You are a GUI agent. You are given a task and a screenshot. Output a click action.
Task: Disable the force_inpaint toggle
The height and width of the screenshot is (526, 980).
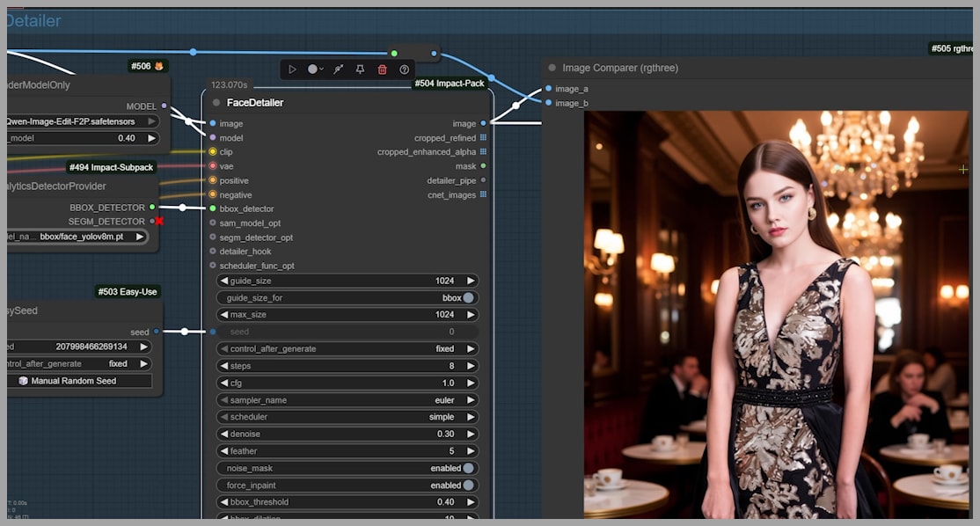pyautogui.click(x=468, y=486)
